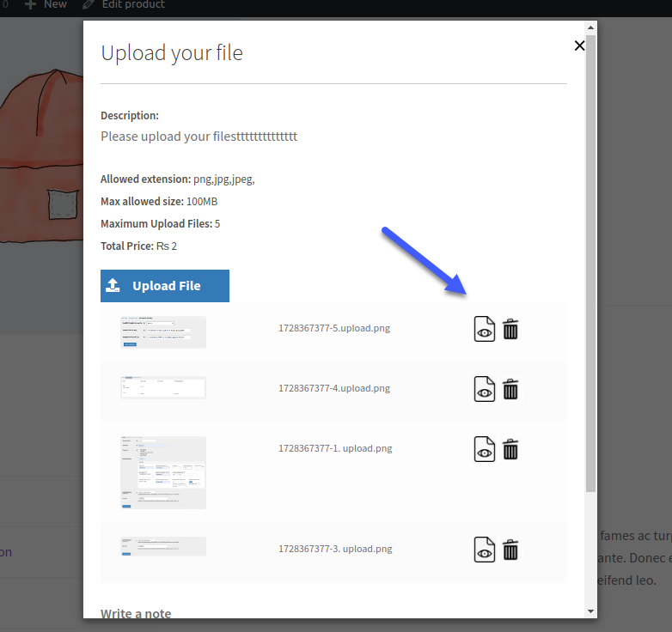Preview file 1728367377-4.upload.png
Screen dimensions: 672x632
point(485,389)
